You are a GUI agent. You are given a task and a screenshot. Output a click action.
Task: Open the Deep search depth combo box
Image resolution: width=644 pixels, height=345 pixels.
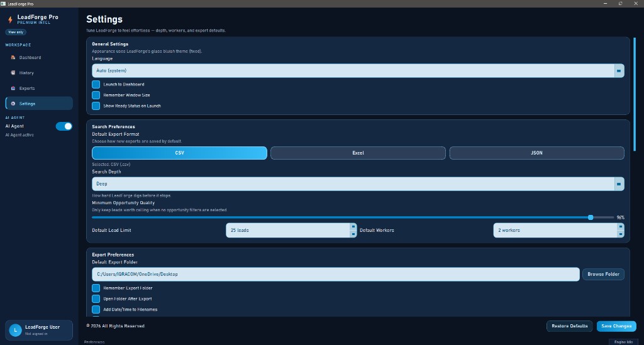358,183
